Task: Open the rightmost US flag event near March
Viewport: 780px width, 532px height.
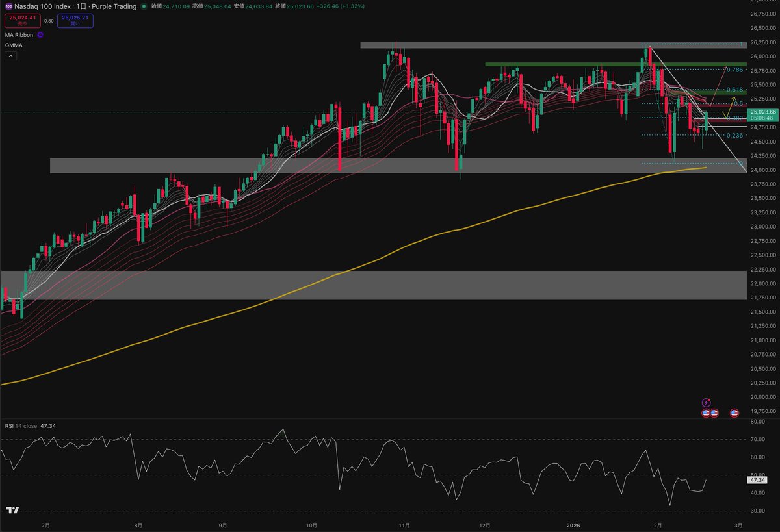Action: click(x=735, y=412)
